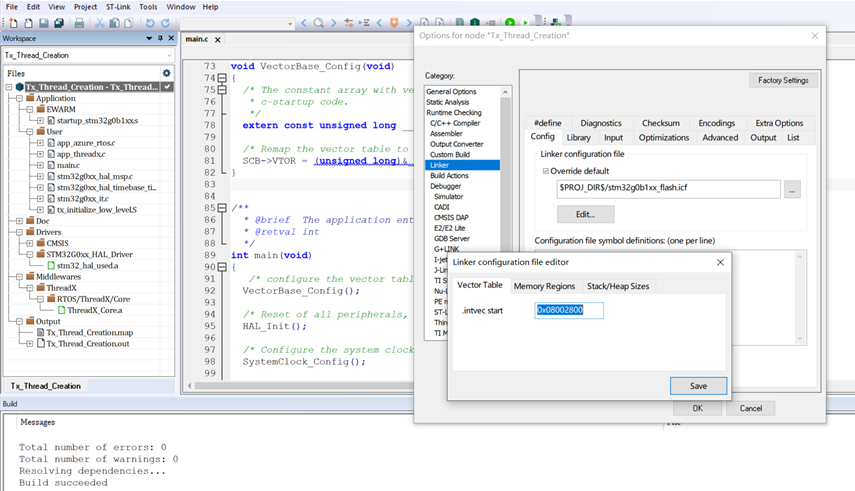Undo the last edit
The image size is (855, 491).
tap(149, 23)
